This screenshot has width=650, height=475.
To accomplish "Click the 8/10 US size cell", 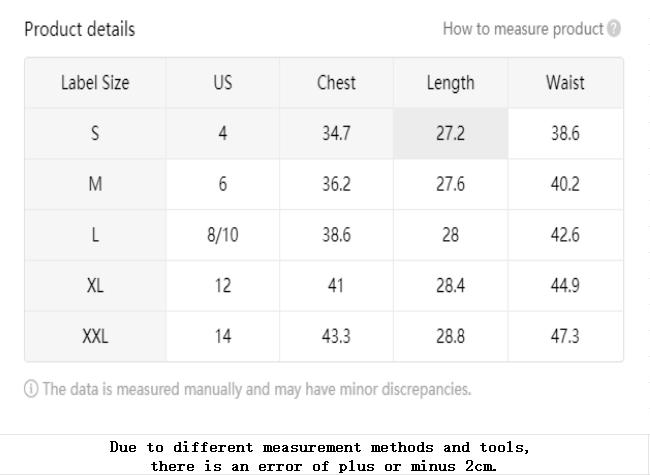I will (x=223, y=235).
